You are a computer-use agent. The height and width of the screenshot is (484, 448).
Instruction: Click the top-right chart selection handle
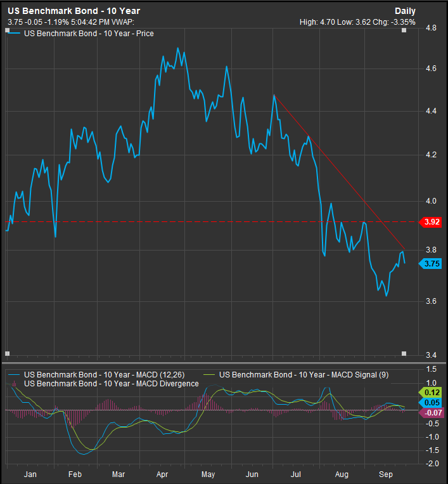(404, 30)
